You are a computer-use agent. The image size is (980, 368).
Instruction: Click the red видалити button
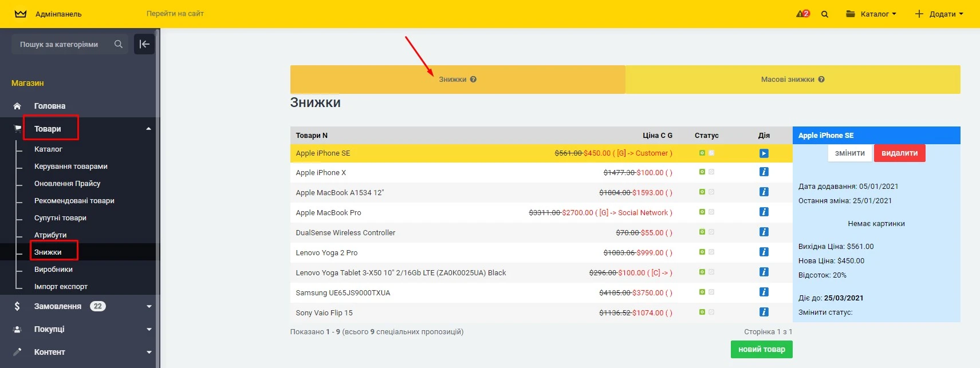point(900,153)
